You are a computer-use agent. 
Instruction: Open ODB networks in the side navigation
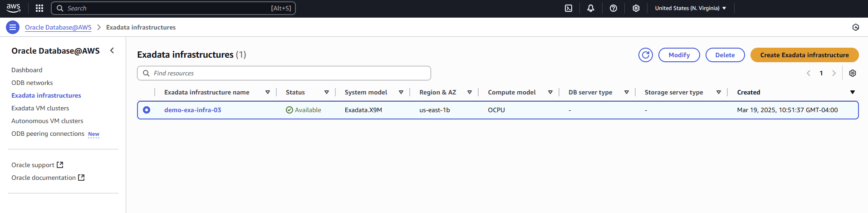point(32,83)
